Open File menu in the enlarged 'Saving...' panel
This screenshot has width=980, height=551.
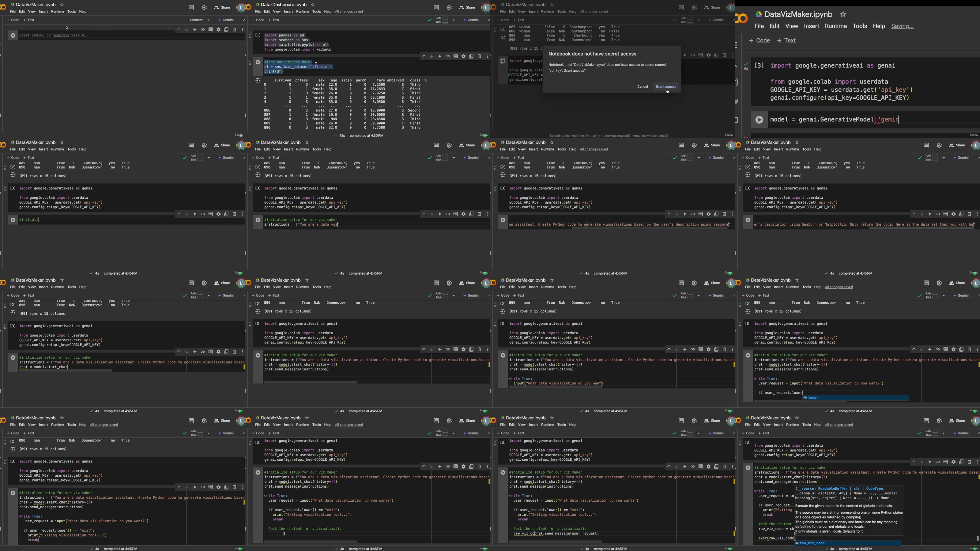coord(759,26)
